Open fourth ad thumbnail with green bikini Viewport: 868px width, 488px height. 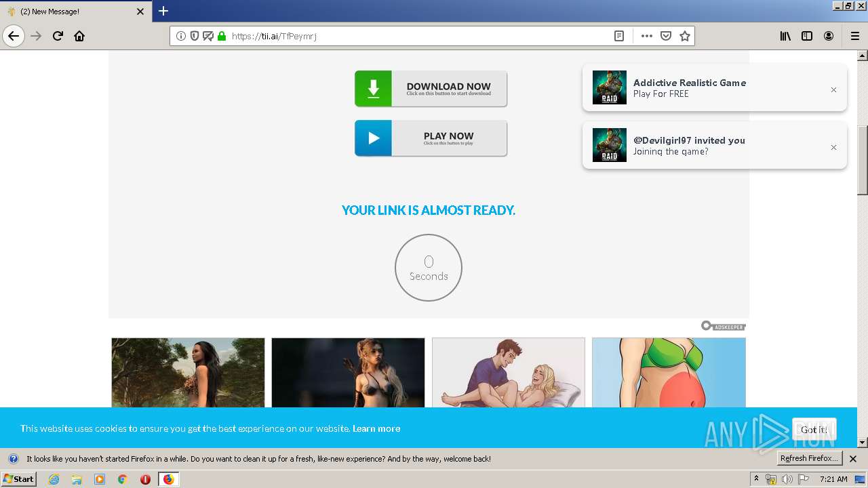[669, 373]
